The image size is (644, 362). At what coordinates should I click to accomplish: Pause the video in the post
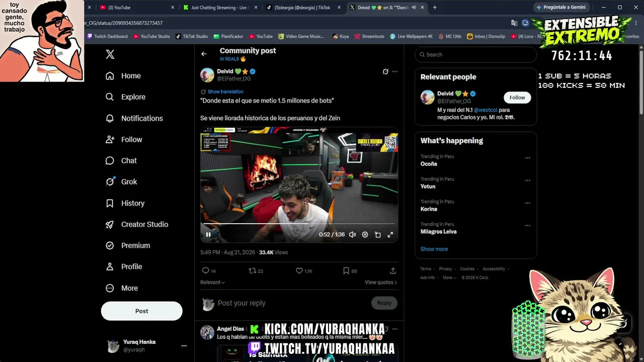[208, 234]
